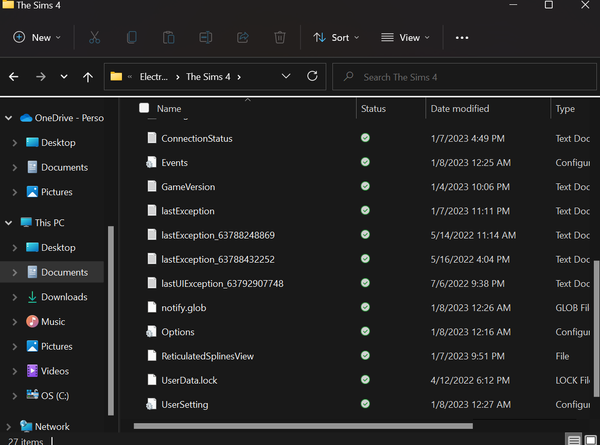Expand Music folder in sidebar
600x445 pixels.
[15, 322]
